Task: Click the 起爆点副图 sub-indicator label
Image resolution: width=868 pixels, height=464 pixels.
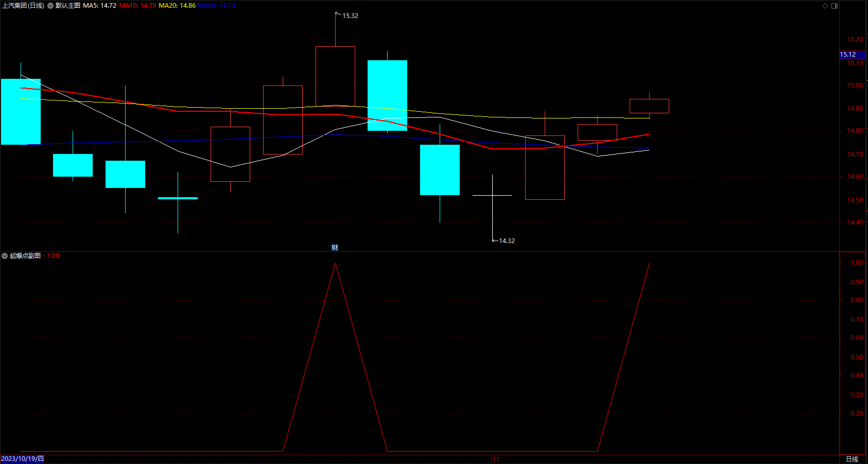Action: click(x=25, y=256)
